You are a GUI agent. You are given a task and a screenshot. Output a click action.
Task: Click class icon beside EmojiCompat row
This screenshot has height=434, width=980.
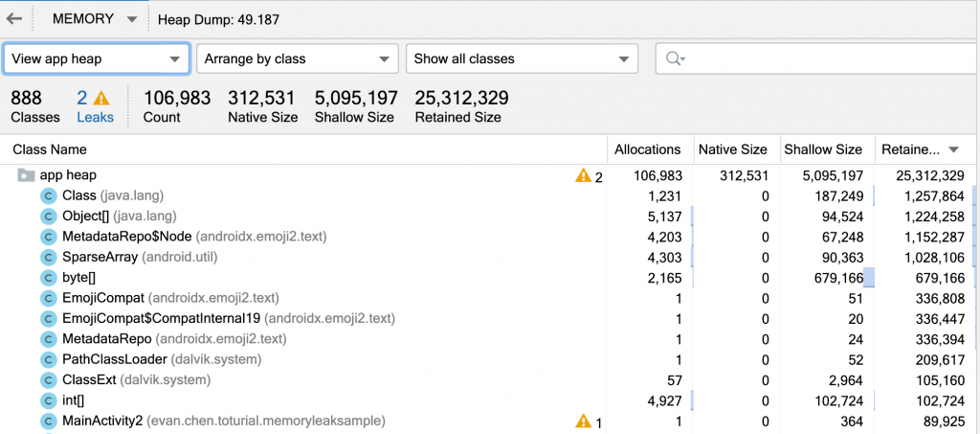(48, 298)
